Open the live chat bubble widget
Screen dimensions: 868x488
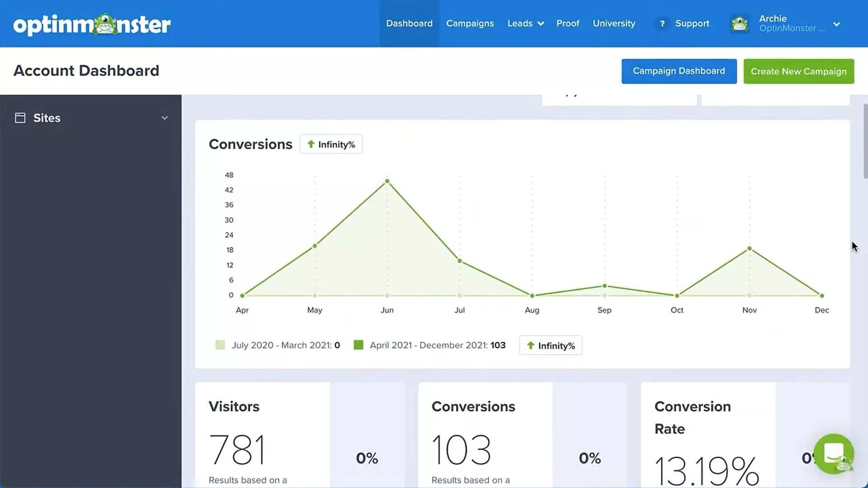[x=834, y=454]
